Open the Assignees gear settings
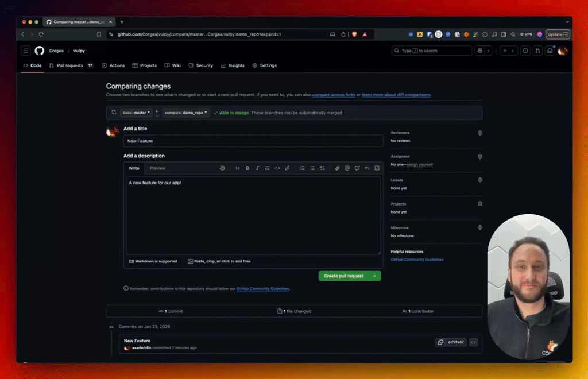 click(479, 157)
